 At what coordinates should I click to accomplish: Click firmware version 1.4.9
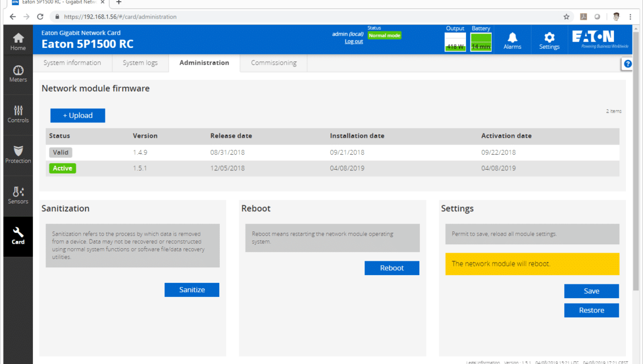tap(140, 152)
